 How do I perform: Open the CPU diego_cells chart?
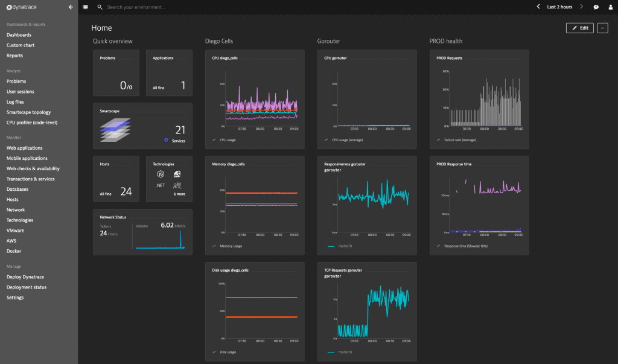pos(255,100)
